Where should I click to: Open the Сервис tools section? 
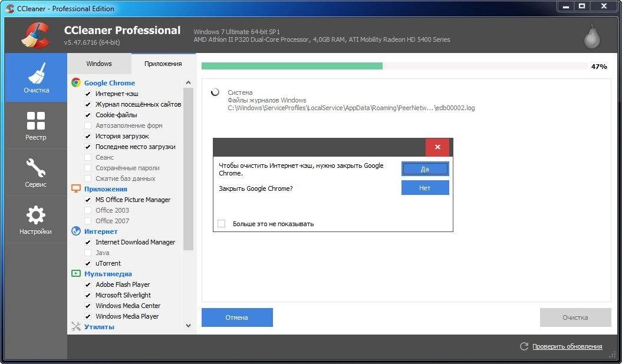click(36, 173)
